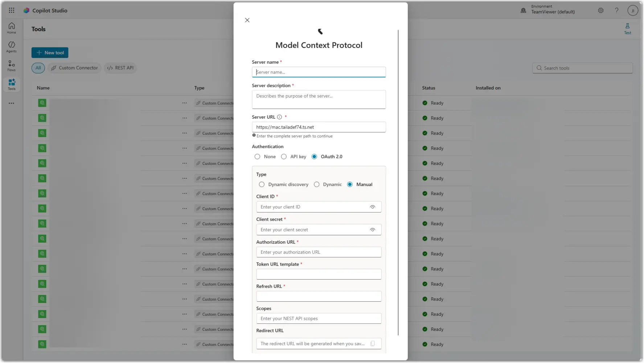This screenshot has height=363, width=644.
Task: Show more sidebar options
Action: [x=12, y=103]
